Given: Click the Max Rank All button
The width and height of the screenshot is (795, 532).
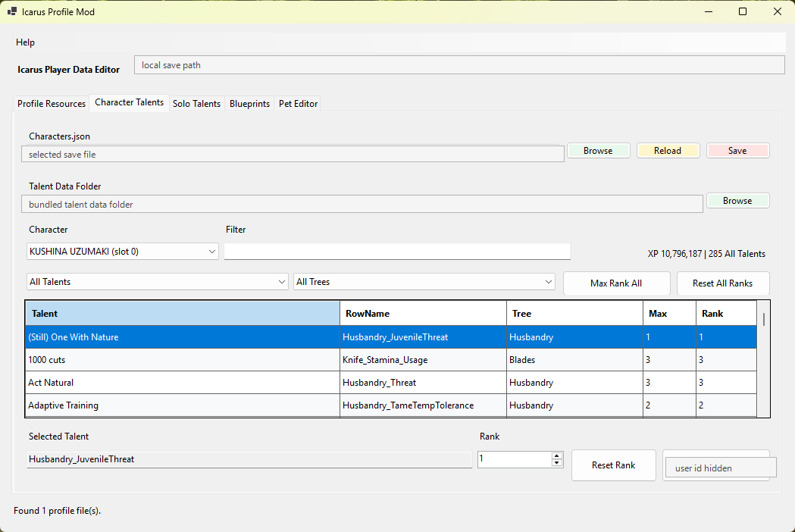Looking at the screenshot, I should pos(617,283).
